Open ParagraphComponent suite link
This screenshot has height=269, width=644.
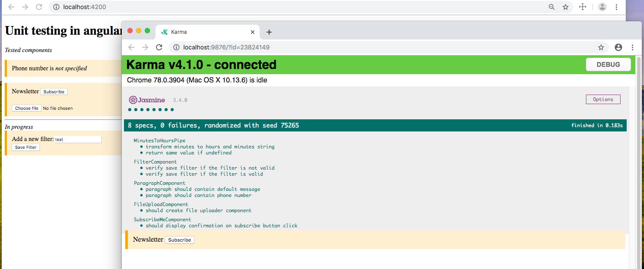tap(159, 183)
